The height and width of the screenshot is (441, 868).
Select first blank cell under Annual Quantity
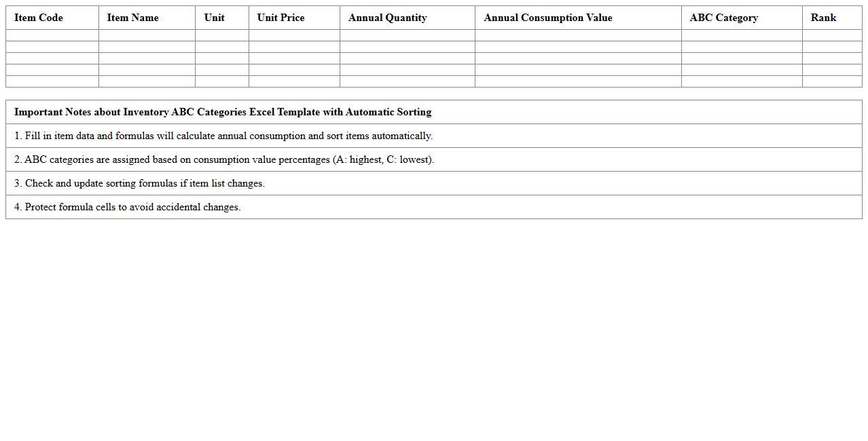coord(408,35)
